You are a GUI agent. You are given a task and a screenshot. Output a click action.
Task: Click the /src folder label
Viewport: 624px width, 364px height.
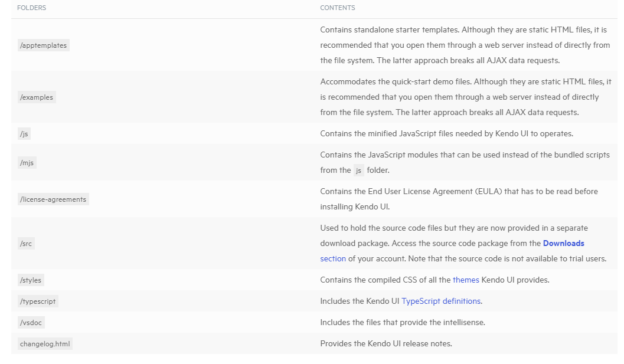click(x=26, y=244)
